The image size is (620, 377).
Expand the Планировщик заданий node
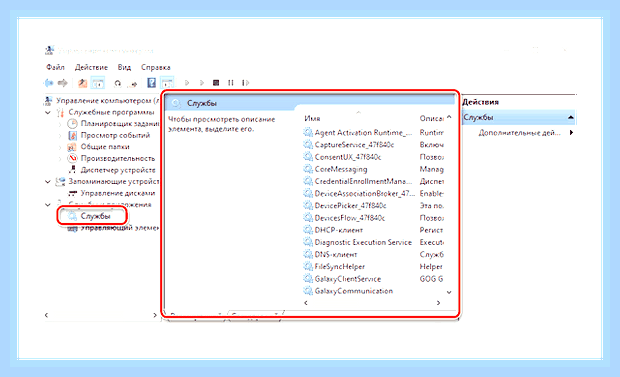[60, 124]
